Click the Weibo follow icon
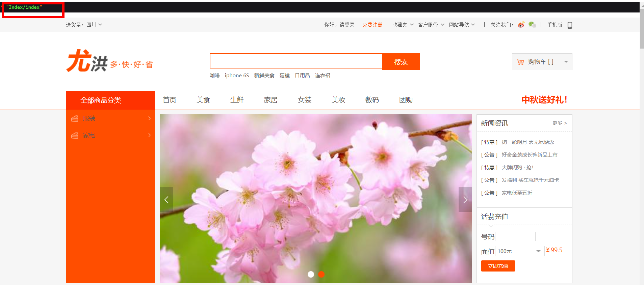The height and width of the screenshot is (285, 644). [x=521, y=25]
